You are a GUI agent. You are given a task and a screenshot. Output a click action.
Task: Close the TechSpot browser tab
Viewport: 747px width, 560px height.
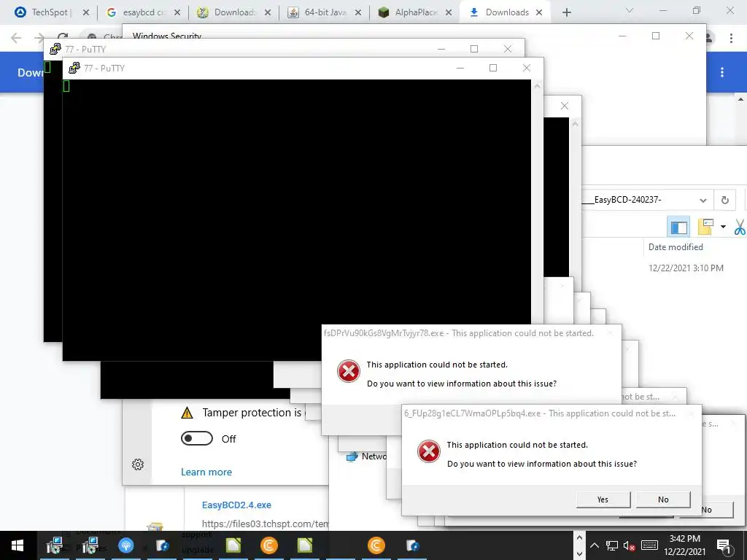86,12
